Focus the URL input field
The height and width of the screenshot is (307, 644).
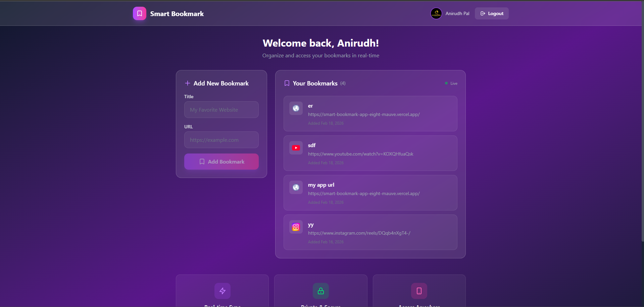click(221, 140)
